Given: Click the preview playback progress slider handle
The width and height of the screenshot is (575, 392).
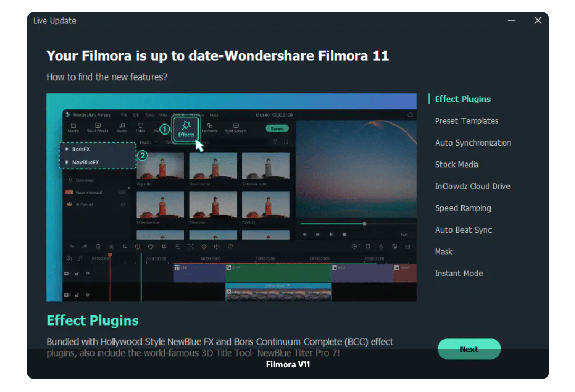Looking at the screenshot, I should 365,224.
